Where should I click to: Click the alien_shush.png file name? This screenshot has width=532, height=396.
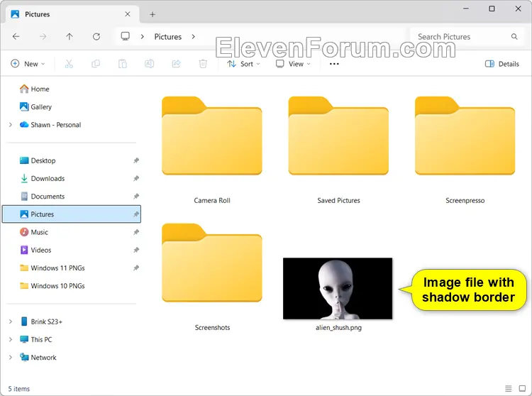pos(338,328)
